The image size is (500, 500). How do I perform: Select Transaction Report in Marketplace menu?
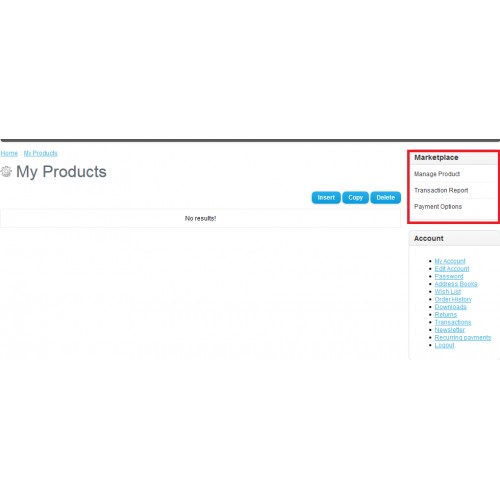coord(441,190)
